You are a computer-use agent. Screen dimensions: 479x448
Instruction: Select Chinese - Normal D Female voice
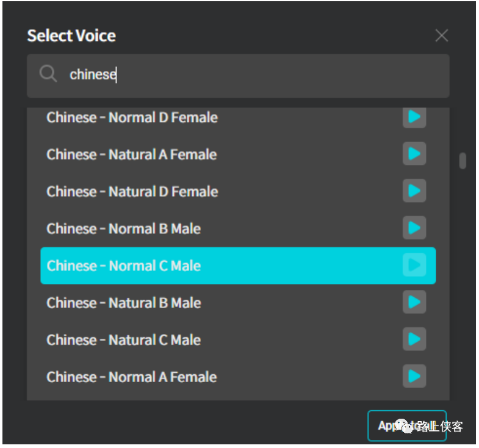(x=132, y=117)
